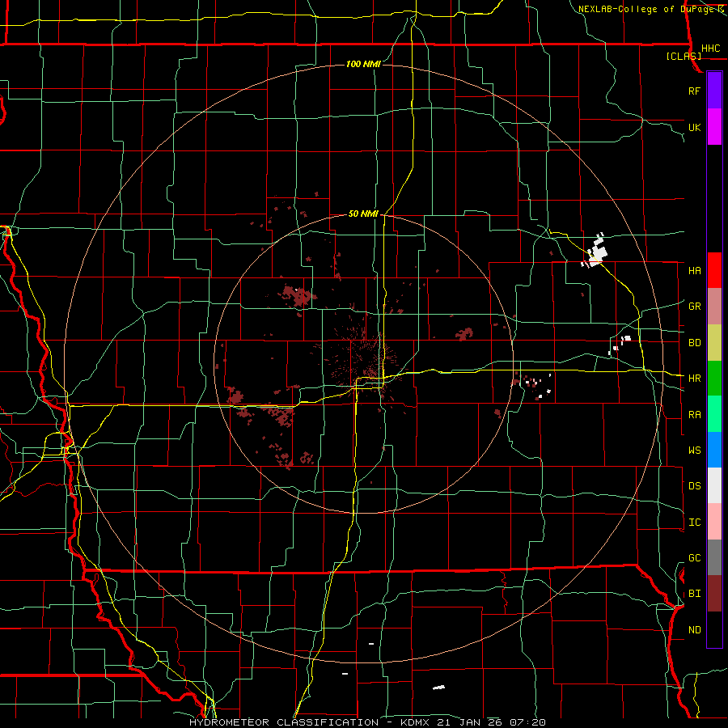Image resolution: width=728 pixels, height=728 pixels.
Task: Click the ND legend label text
Action: 694,630
